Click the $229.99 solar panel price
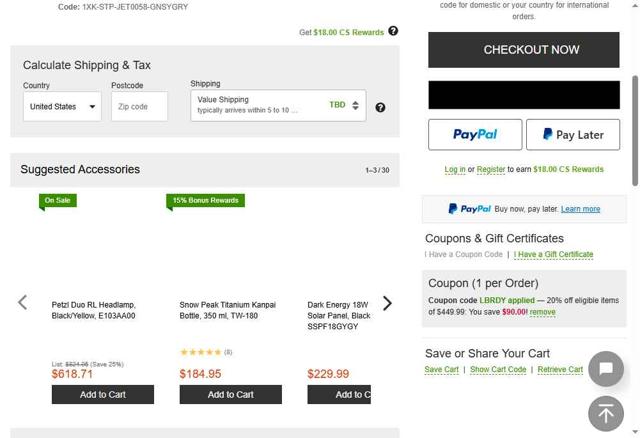The image size is (640, 438). pos(328,374)
